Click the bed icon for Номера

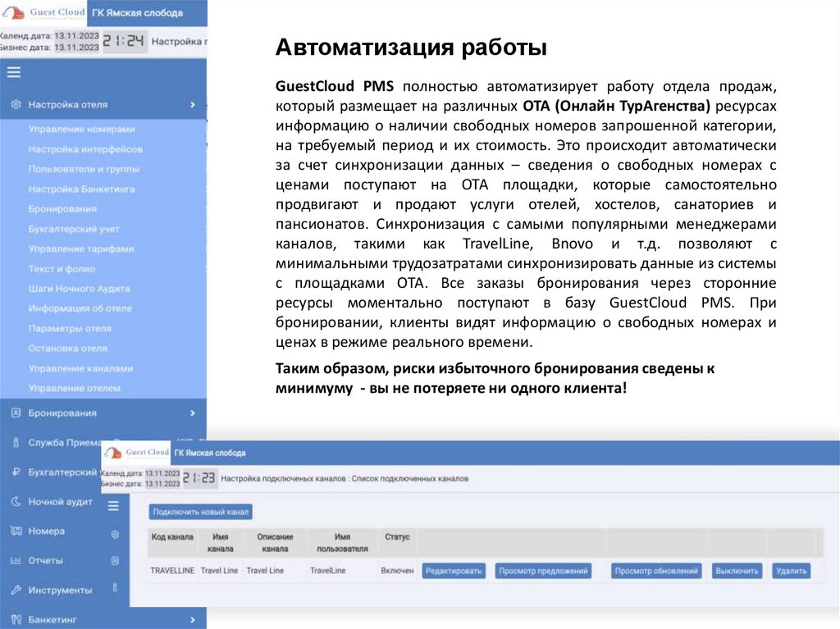pyautogui.click(x=16, y=531)
